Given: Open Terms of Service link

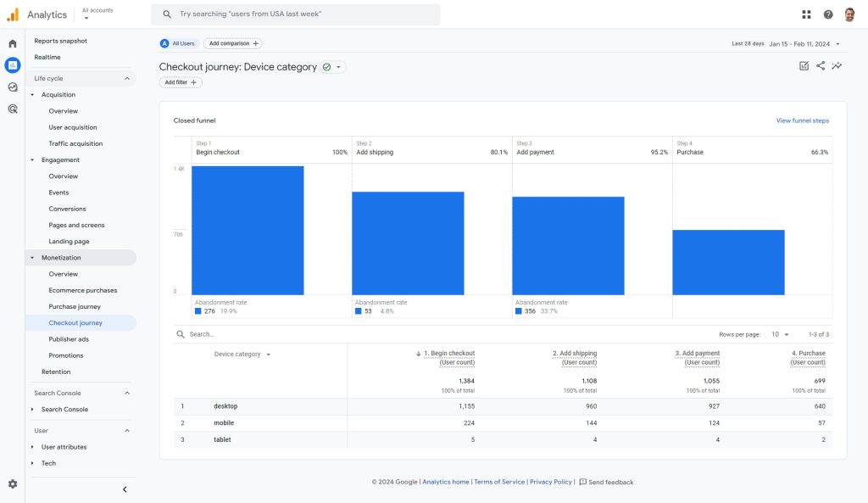Looking at the screenshot, I should click(x=499, y=482).
